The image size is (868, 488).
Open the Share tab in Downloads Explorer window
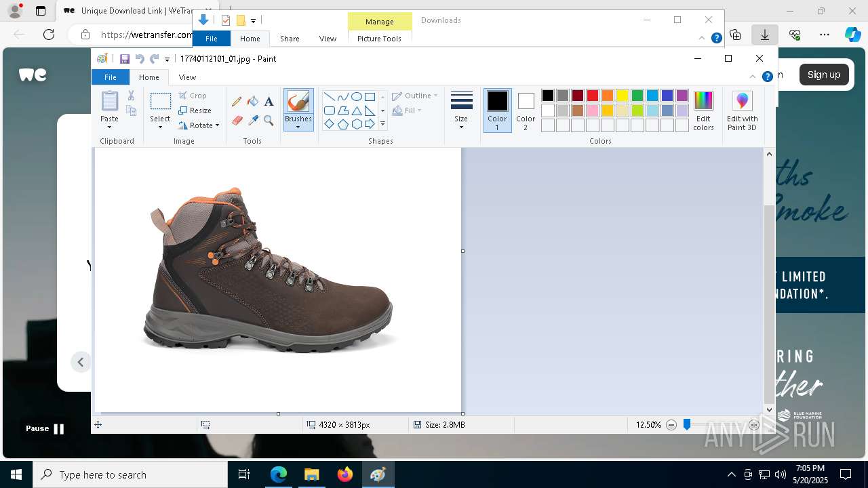[290, 39]
